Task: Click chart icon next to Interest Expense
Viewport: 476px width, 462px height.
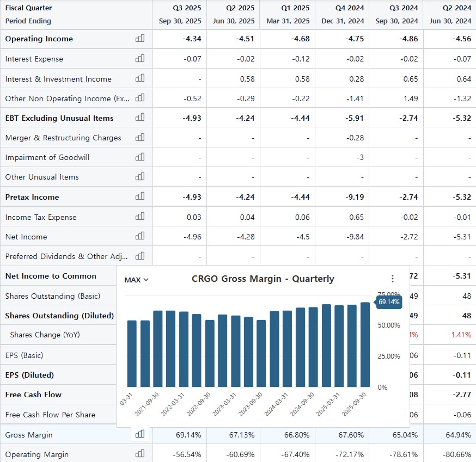Action: tap(140, 59)
